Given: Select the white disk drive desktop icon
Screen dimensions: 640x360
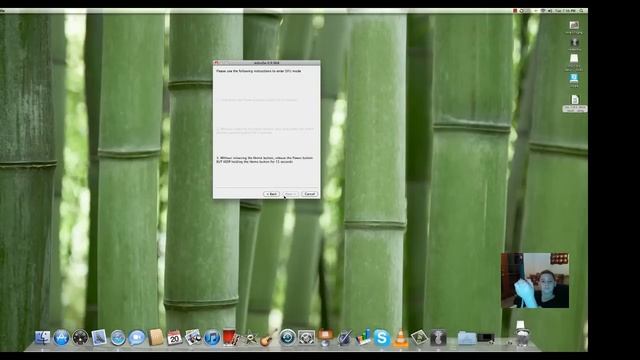Looking at the screenshot, I should click(574, 59).
